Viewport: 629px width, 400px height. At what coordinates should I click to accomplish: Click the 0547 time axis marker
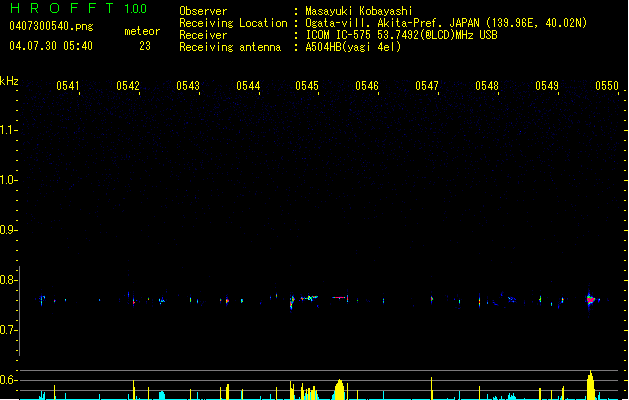(427, 86)
